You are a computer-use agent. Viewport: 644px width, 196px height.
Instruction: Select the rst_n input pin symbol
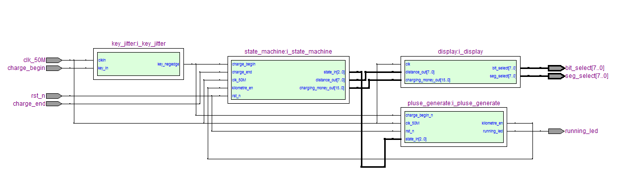click(x=54, y=96)
